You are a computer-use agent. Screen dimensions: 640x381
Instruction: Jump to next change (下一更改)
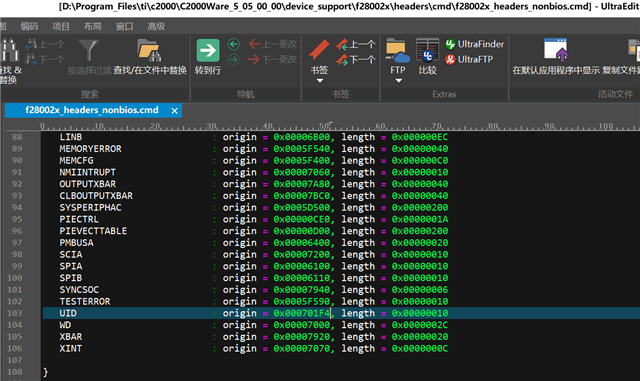[x=273, y=60]
